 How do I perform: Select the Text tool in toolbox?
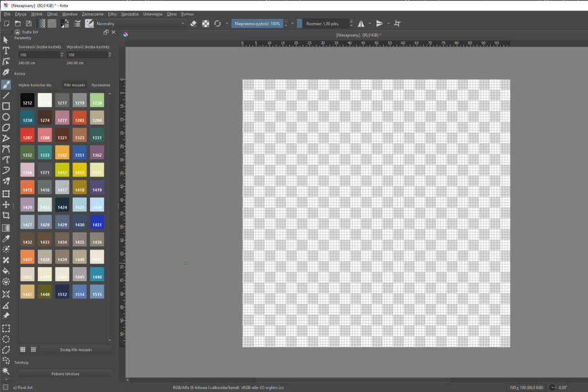(x=6, y=51)
